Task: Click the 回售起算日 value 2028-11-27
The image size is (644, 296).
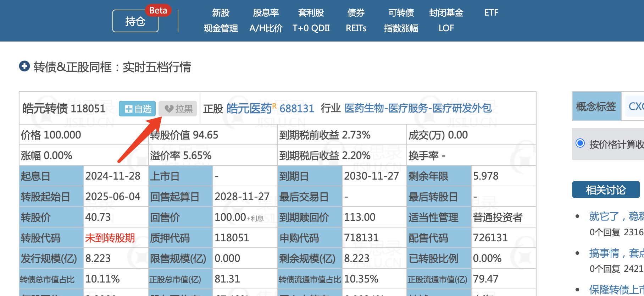Action: pyautogui.click(x=242, y=197)
